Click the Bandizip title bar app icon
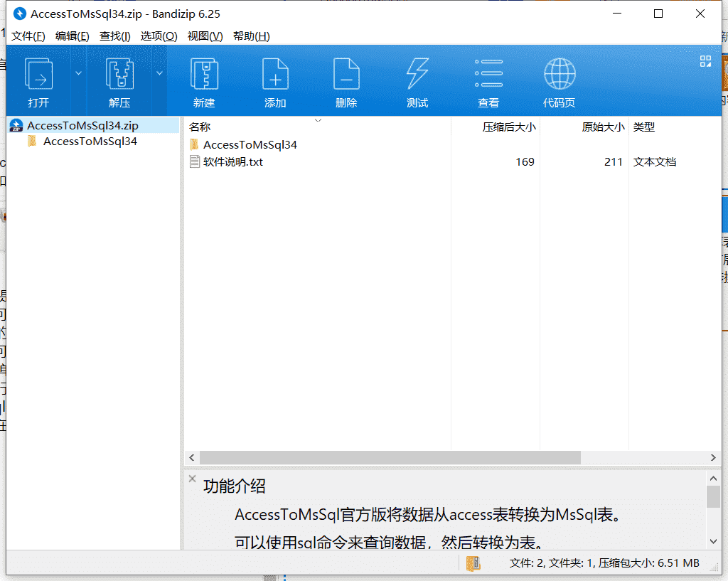This screenshot has width=728, height=581. tap(19, 14)
